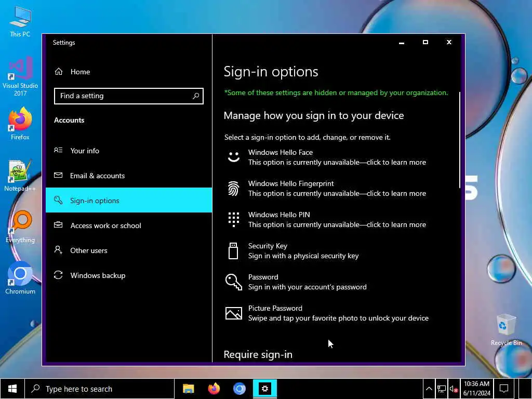The width and height of the screenshot is (532, 399).
Task: Click the Sign-in options key icon in sidebar
Action: [x=58, y=200]
